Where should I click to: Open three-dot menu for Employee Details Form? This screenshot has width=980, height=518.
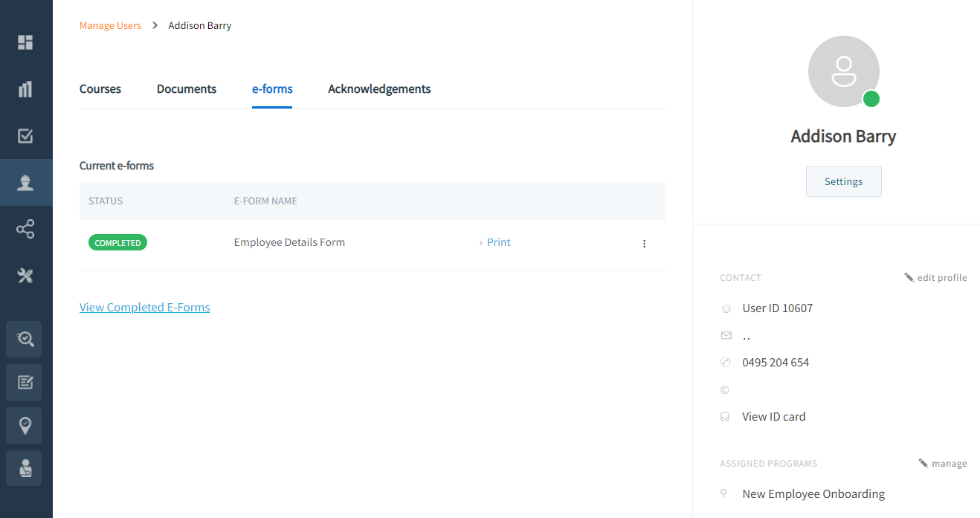point(644,244)
